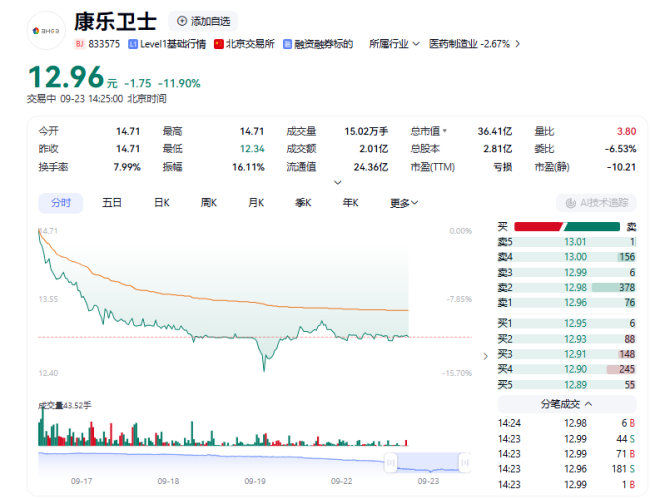The width and height of the screenshot is (650, 499).
Task: Click the right handle of timeline range slider
Action: click(464, 461)
